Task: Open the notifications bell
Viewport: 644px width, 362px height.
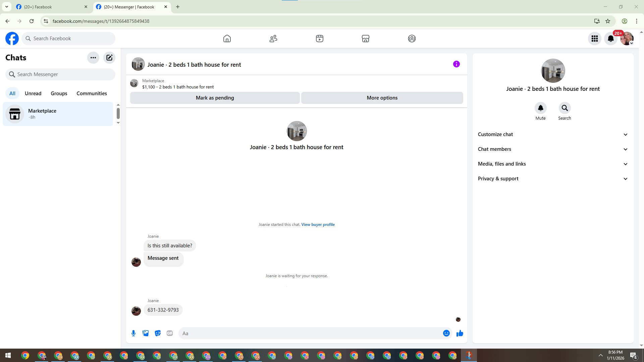Action: 611,39
